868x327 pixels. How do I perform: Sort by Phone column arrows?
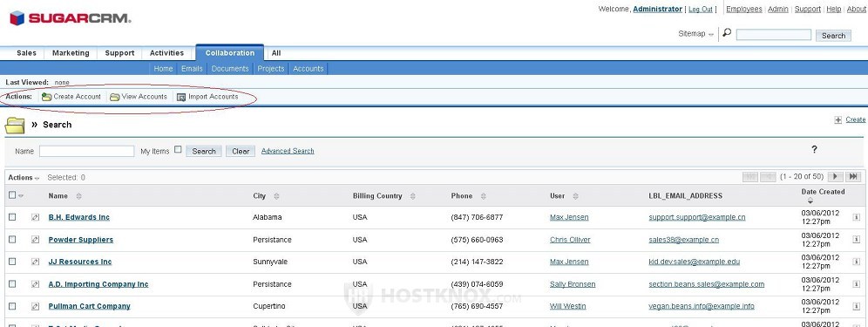pos(484,196)
